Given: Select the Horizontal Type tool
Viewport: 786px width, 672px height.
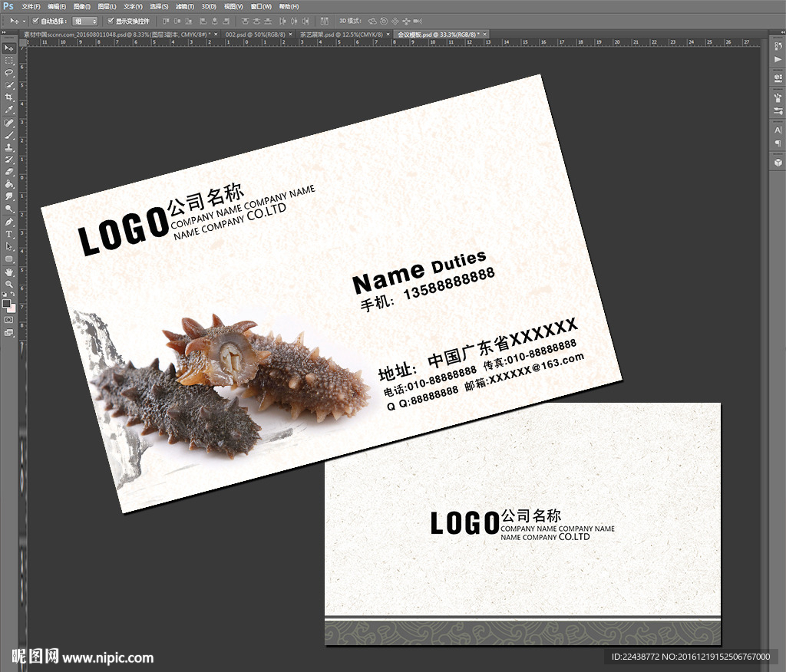Looking at the screenshot, I should (9, 234).
